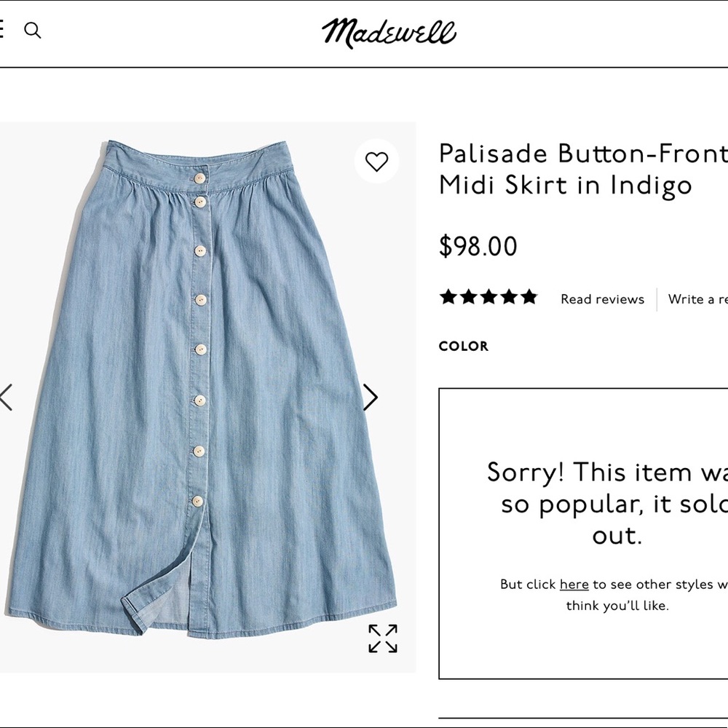Click the center star to rate three stars
728x728 pixels.
[x=489, y=296]
